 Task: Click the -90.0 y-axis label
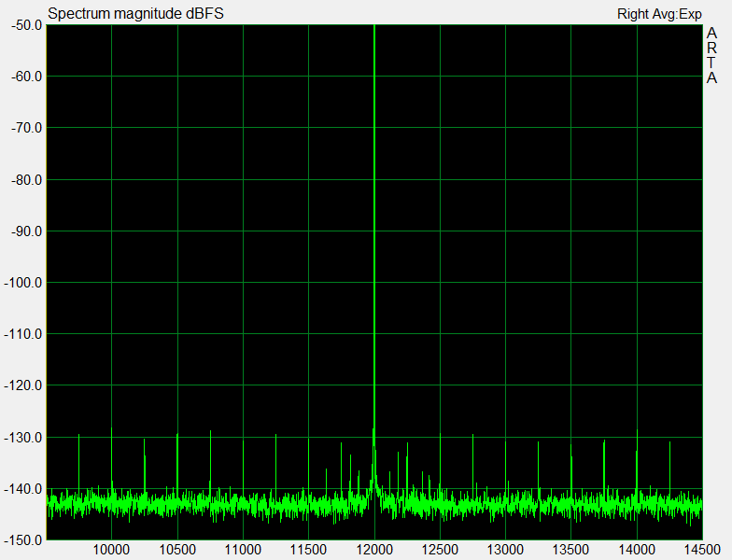coord(26,231)
